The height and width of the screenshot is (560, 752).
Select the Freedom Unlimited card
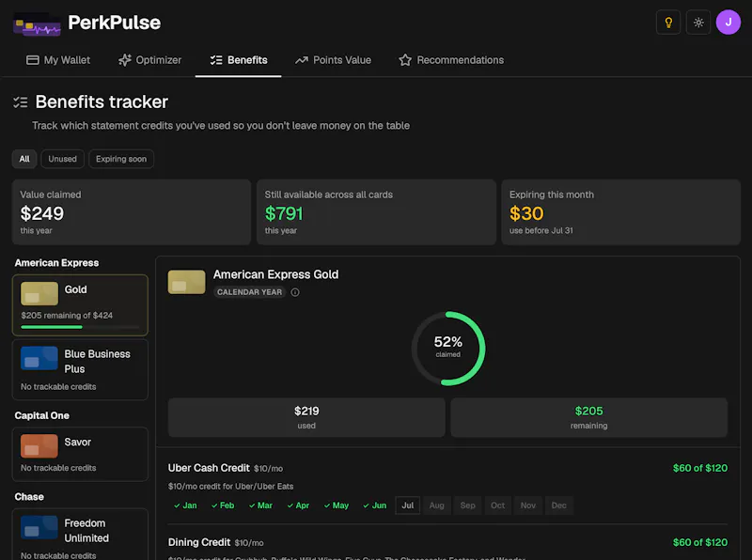coord(80,535)
